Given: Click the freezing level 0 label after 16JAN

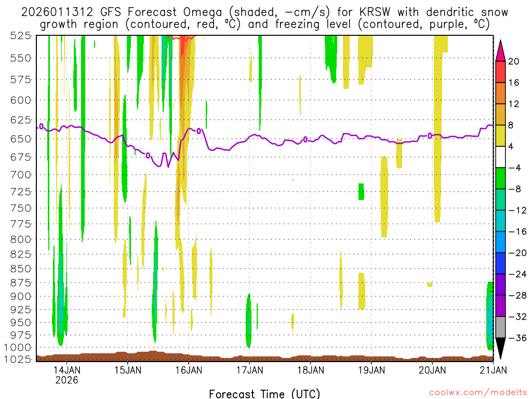Looking at the screenshot, I should pos(199,131).
